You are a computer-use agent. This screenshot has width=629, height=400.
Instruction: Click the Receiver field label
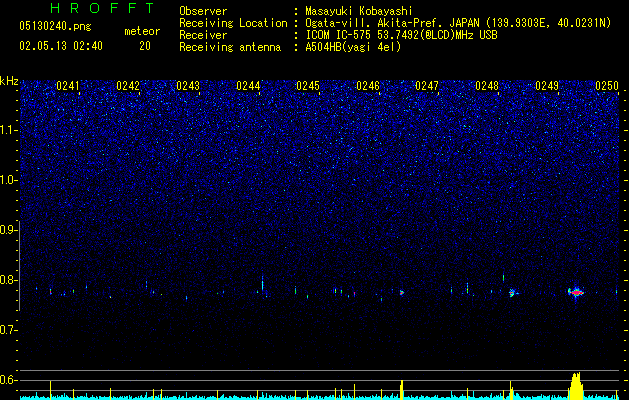point(203,35)
